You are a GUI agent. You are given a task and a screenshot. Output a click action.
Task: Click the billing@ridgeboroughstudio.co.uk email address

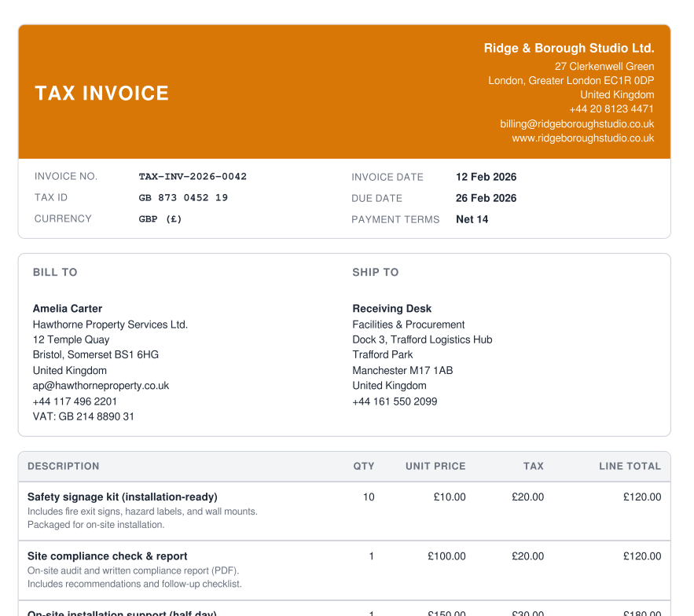click(577, 124)
